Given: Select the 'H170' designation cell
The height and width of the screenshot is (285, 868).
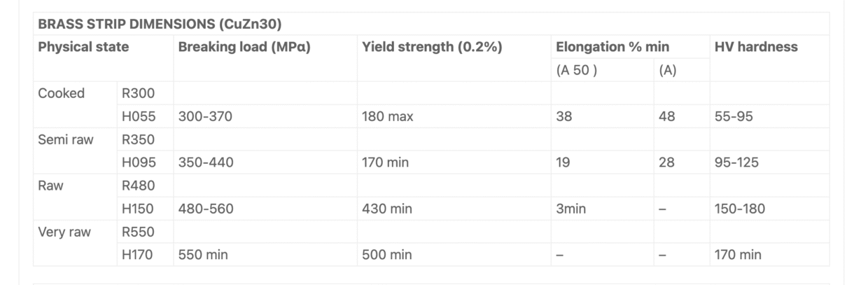Looking at the screenshot, I should pos(138,256).
